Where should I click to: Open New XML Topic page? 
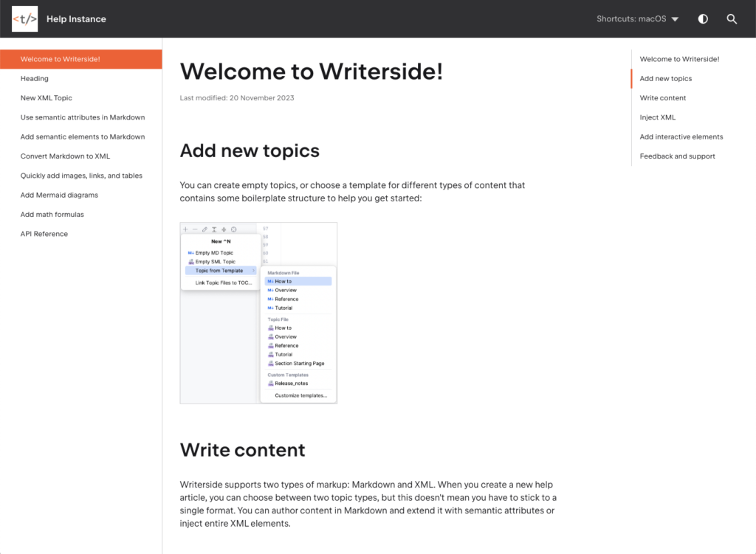[x=47, y=98]
